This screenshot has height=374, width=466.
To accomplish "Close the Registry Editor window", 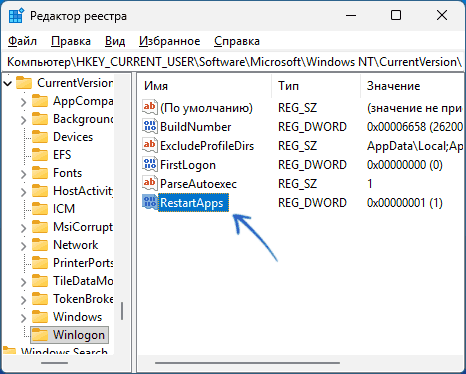I will click(x=442, y=16).
